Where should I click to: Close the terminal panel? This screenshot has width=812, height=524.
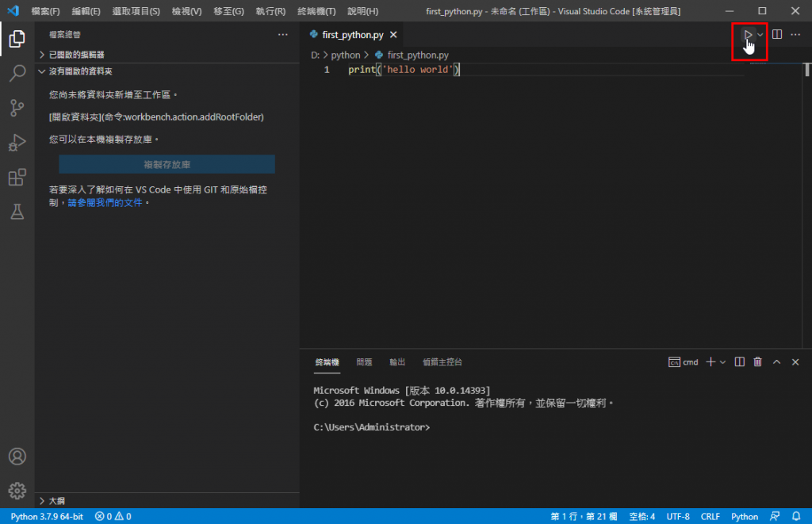point(795,362)
